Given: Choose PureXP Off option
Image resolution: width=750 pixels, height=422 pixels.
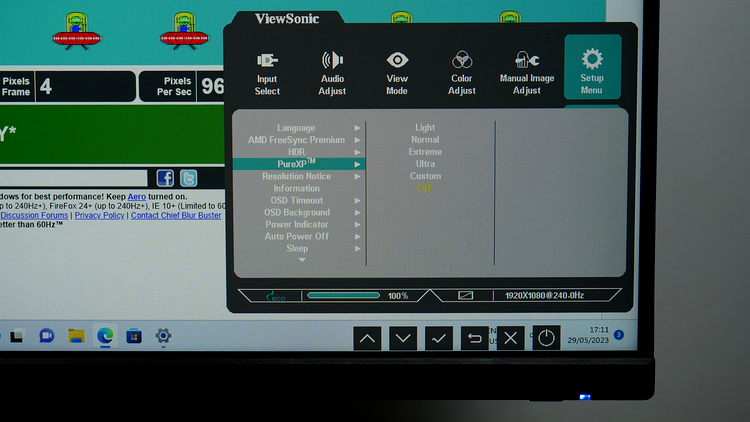Looking at the screenshot, I should (x=425, y=188).
